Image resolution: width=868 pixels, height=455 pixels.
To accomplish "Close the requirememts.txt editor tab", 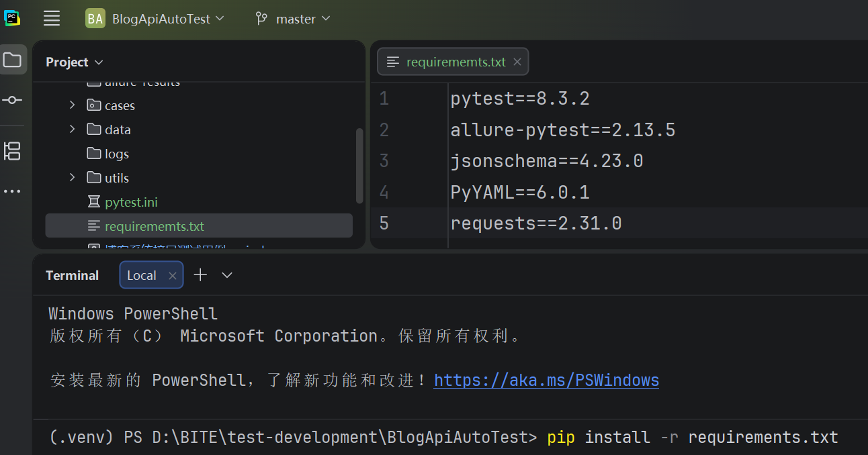I will [517, 62].
